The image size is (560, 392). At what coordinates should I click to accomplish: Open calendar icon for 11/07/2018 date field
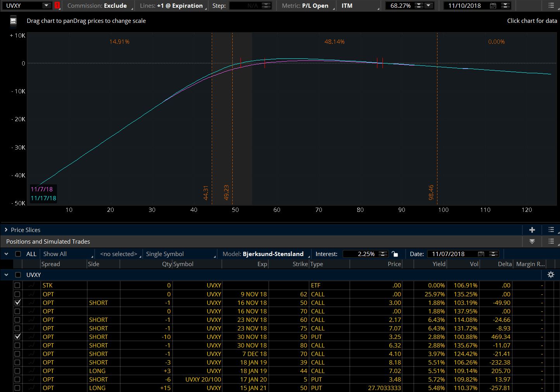pyautogui.click(x=481, y=254)
